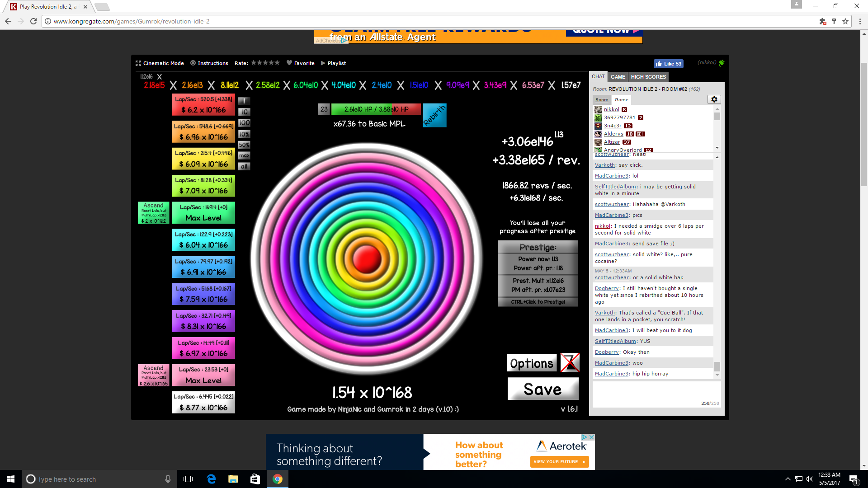Select buy amount 10
This screenshot has height=488, width=868.
coord(244,112)
